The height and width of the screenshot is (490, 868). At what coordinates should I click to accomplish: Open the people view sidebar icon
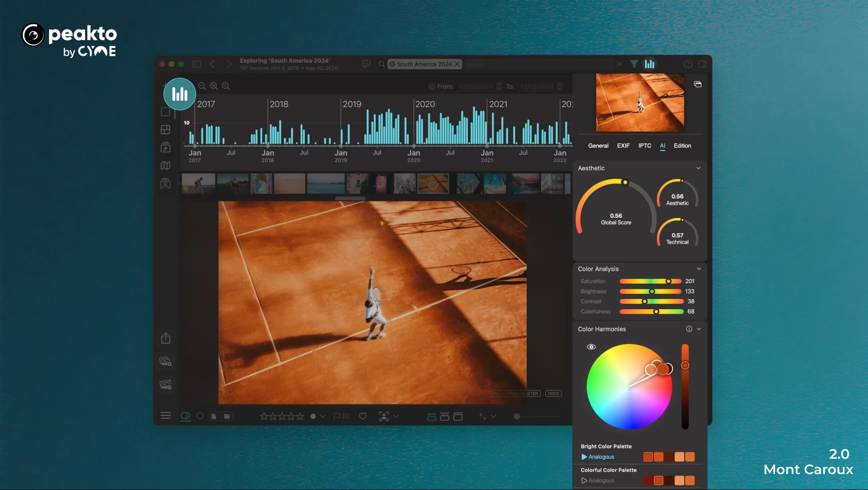click(x=166, y=184)
